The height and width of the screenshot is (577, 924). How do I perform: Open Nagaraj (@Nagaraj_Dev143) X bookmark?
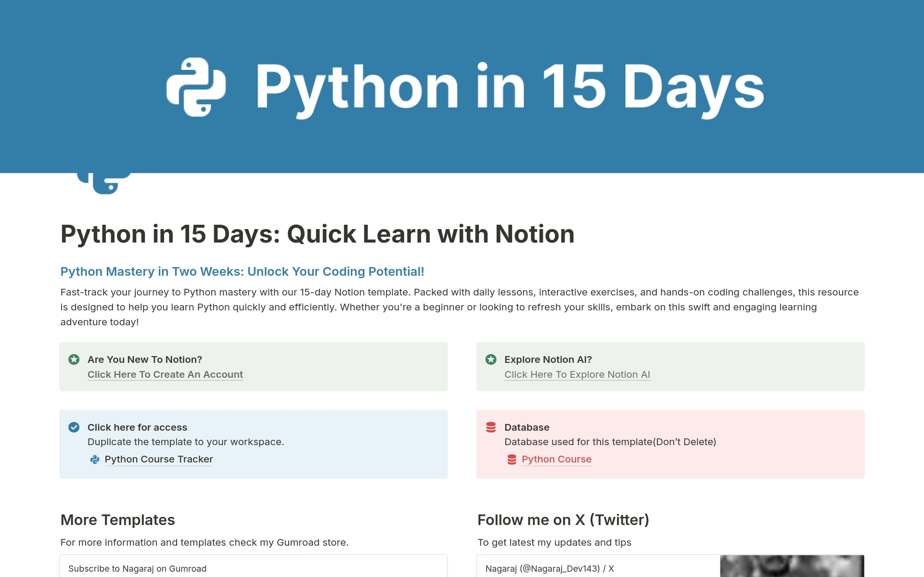550,568
